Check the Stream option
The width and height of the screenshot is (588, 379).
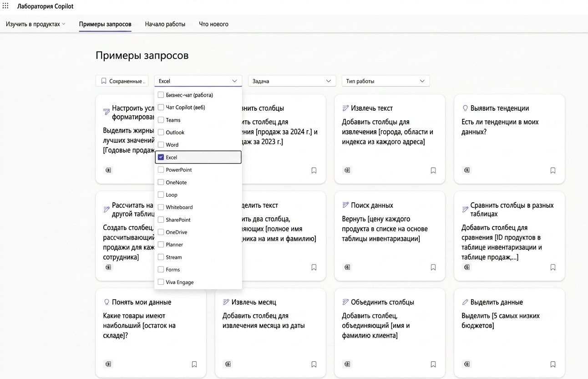161,257
